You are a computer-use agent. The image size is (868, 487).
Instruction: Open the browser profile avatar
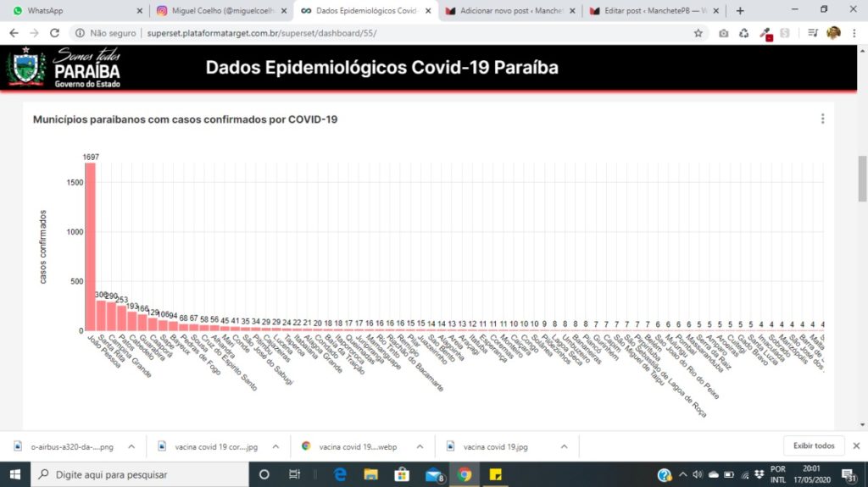pos(833,33)
